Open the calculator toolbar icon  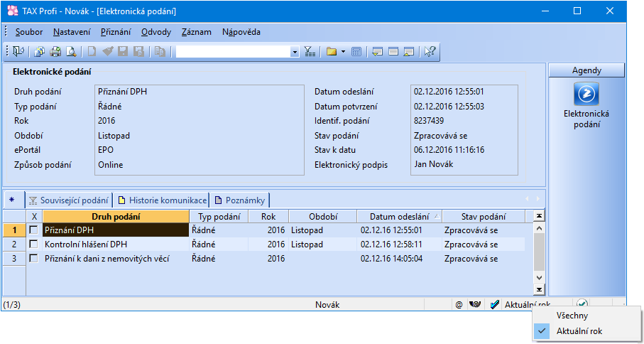(x=356, y=51)
